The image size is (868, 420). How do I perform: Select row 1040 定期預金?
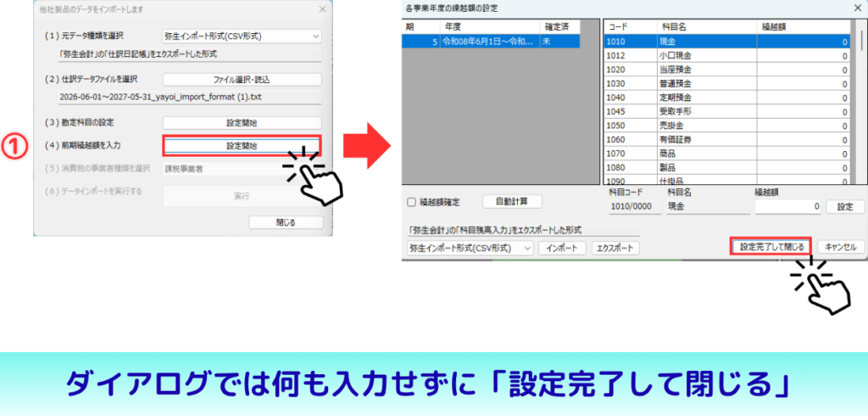726,98
